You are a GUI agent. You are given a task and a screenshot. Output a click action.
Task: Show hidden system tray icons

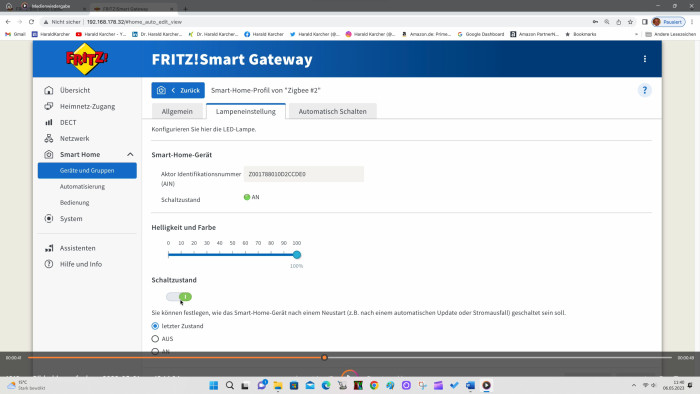click(x=633, y=385)
